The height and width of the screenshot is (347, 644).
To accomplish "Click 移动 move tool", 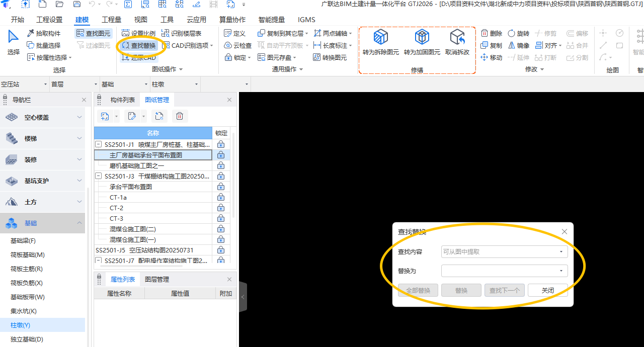I will coord(492,57).
